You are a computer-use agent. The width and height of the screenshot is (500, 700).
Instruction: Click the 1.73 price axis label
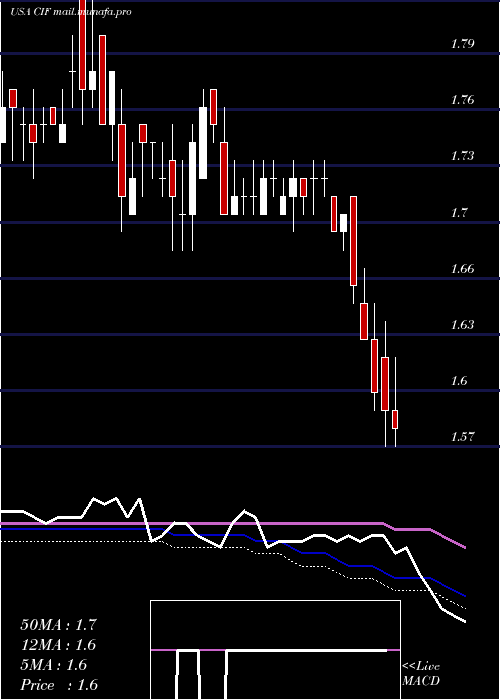(462, 156)
